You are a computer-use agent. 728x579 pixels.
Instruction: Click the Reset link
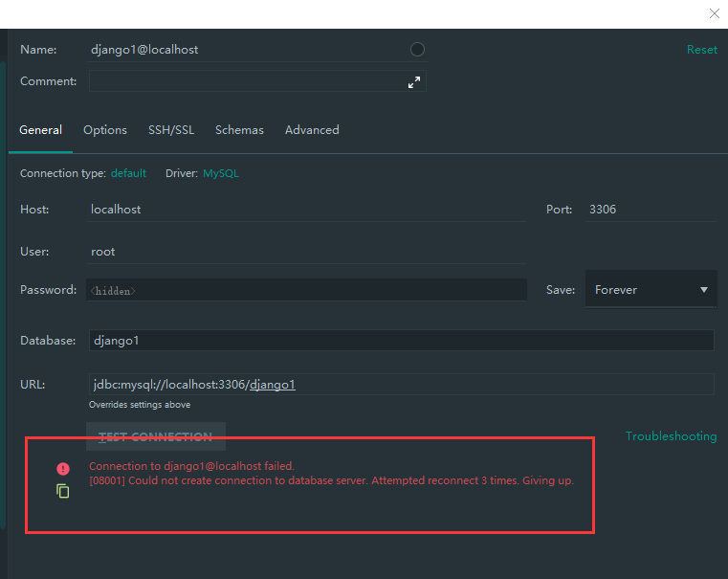(701, 49)
